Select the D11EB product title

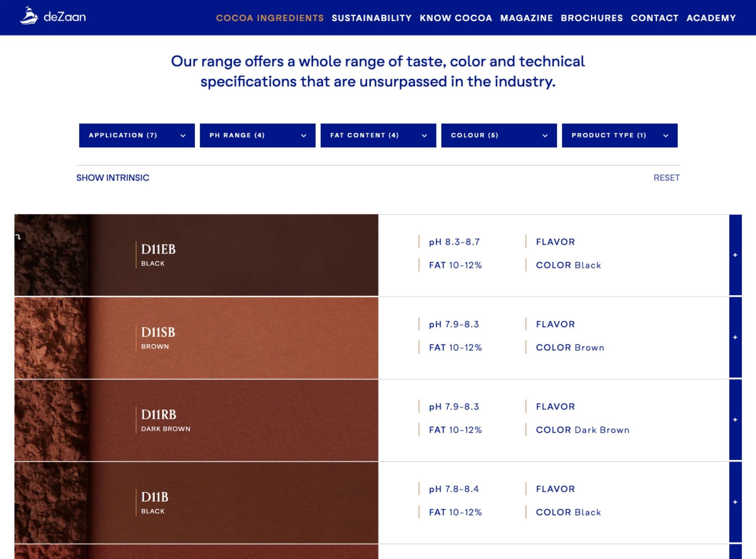pyautogui.click(x=158, y=249)
